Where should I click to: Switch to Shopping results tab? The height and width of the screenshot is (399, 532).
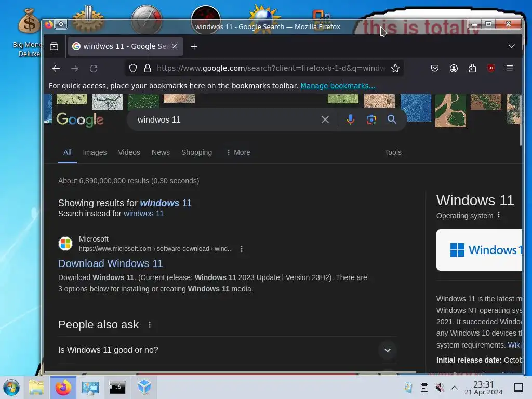click(x=196, y=152)
